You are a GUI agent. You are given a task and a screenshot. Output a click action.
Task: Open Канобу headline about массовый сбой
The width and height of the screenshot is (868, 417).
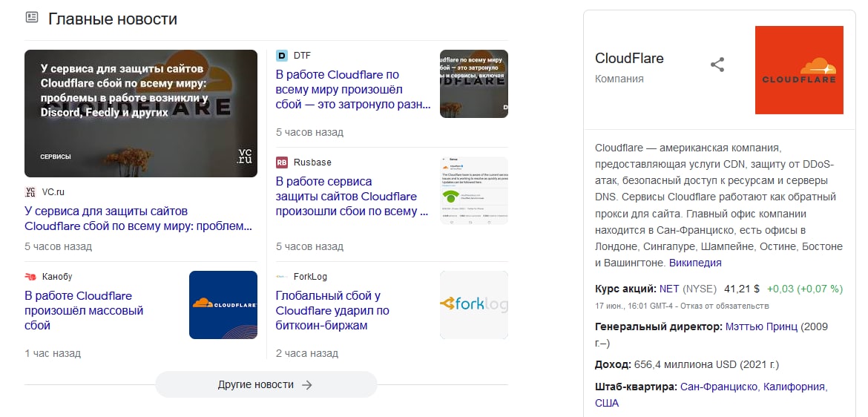click(84, 310)
